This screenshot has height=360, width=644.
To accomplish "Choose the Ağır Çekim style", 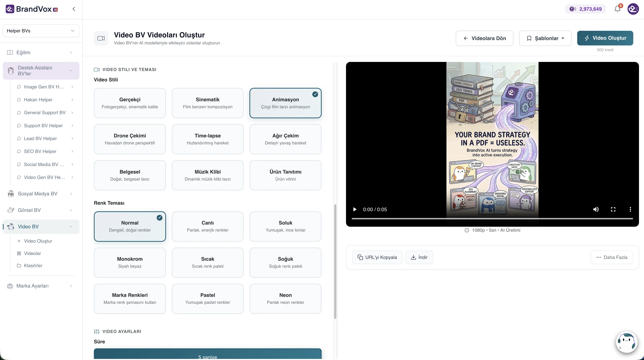I will pos(285,139).
